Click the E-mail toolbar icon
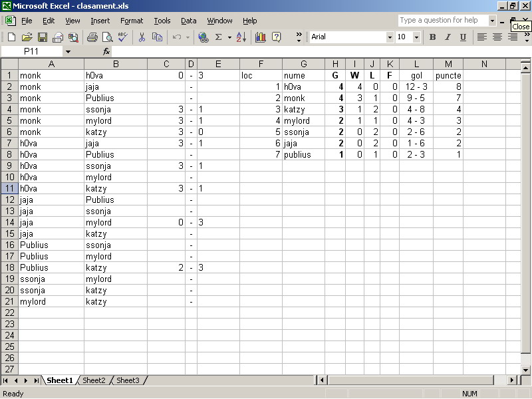This screenshot has height=399, width=532. point(58,37)
